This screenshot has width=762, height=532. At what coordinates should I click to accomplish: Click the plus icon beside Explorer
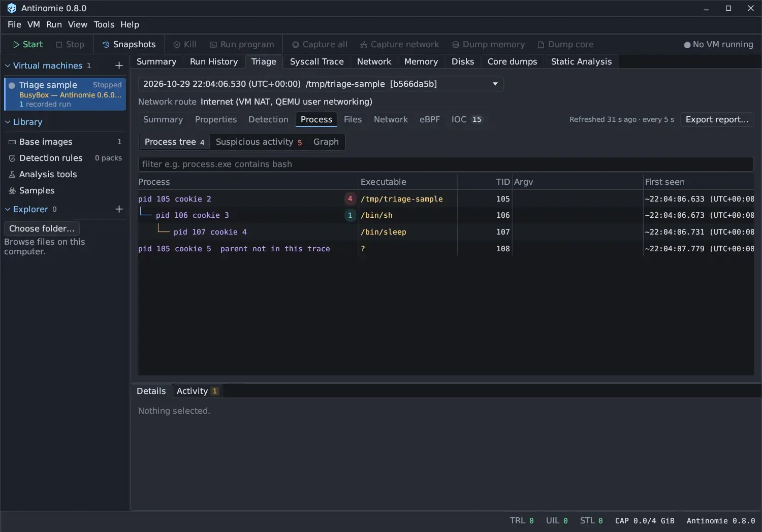119,209
